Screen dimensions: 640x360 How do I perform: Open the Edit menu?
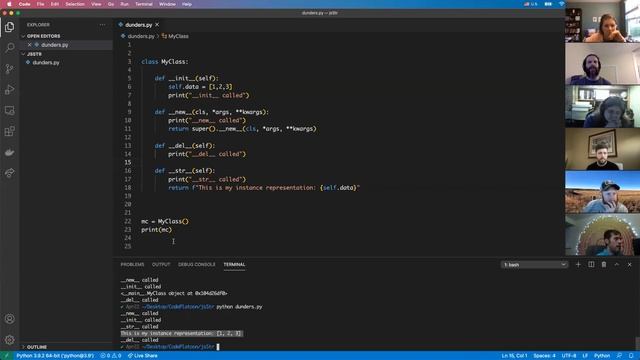point(55,4)
